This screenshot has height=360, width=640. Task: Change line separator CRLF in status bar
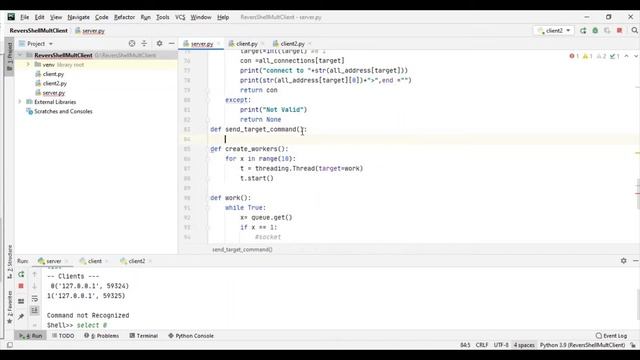[482, 345]
